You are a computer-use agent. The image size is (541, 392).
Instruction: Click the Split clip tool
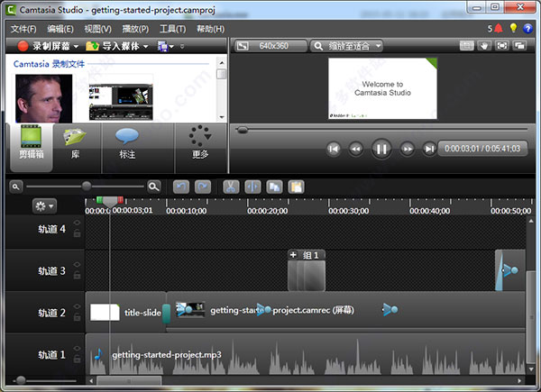tap(252, 187)
